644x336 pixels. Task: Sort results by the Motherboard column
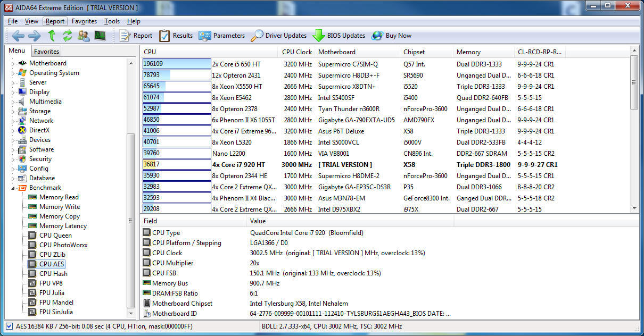(x=357, y=52)
